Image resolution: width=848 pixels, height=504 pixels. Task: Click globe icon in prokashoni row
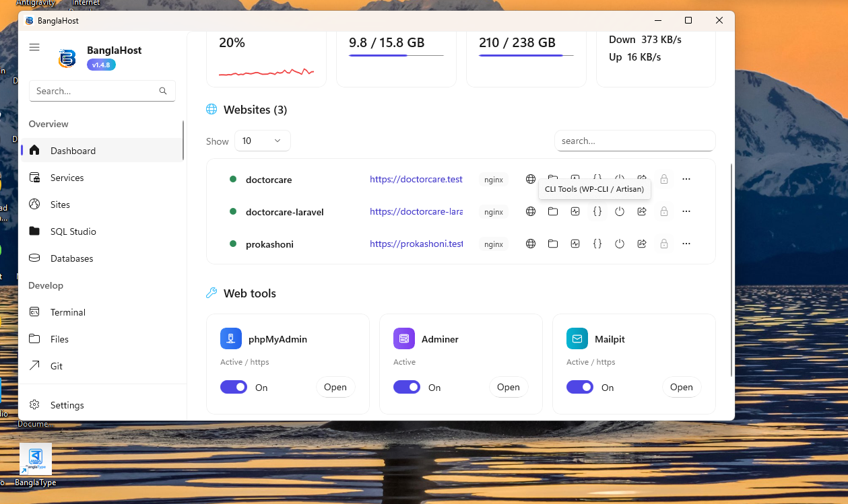531,244
